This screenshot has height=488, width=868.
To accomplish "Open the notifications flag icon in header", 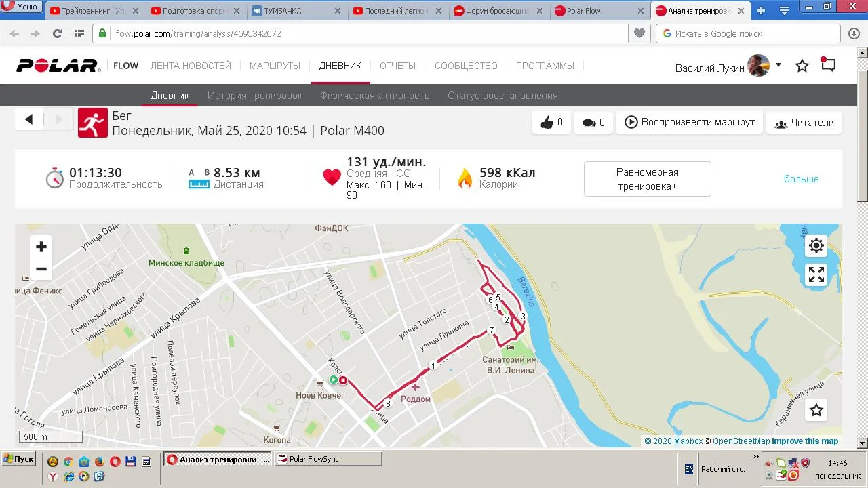I will [828, 65].
